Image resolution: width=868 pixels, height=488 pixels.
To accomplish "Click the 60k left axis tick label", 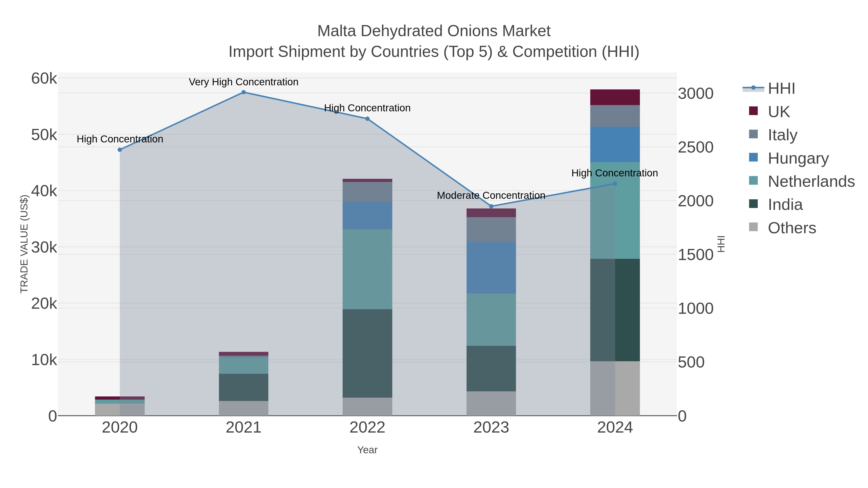I will click(44, 79).
